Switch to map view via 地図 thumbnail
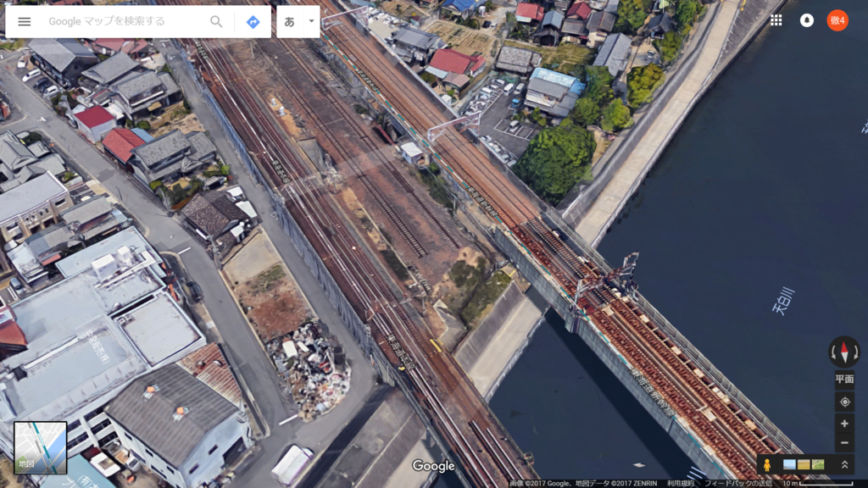Screen dimensions: 868x488 click(41, 447)
